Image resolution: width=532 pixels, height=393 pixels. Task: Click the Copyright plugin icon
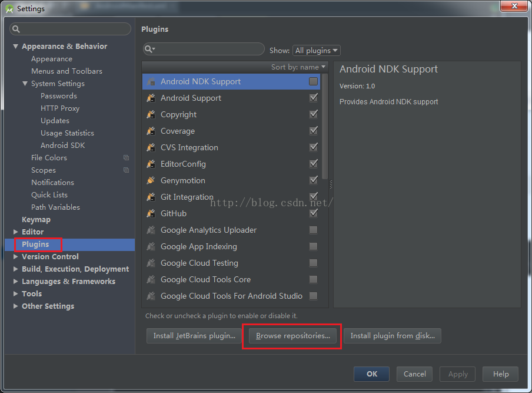(x=151, y=114)
